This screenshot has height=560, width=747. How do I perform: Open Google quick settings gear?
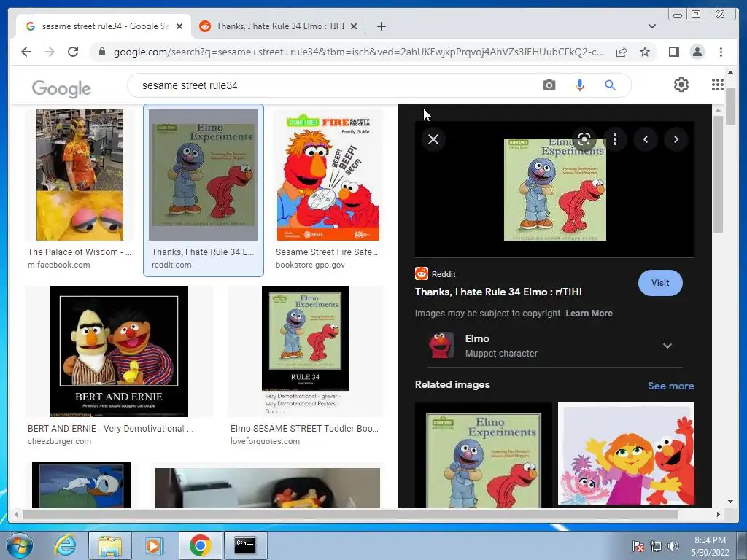681,85
